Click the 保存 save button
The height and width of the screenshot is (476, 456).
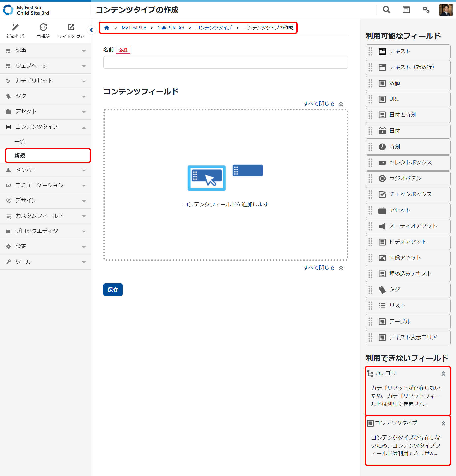[x=113, y=290]
